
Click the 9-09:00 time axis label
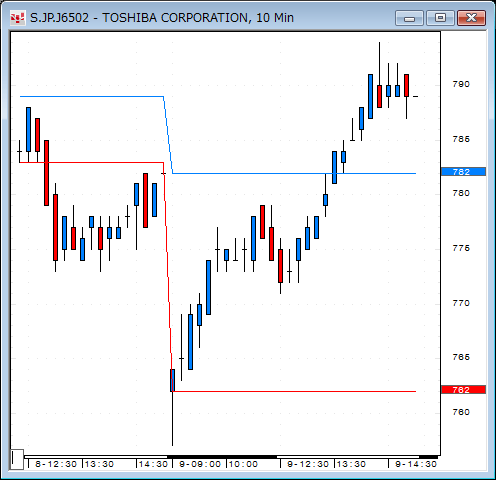coord(200,464)
